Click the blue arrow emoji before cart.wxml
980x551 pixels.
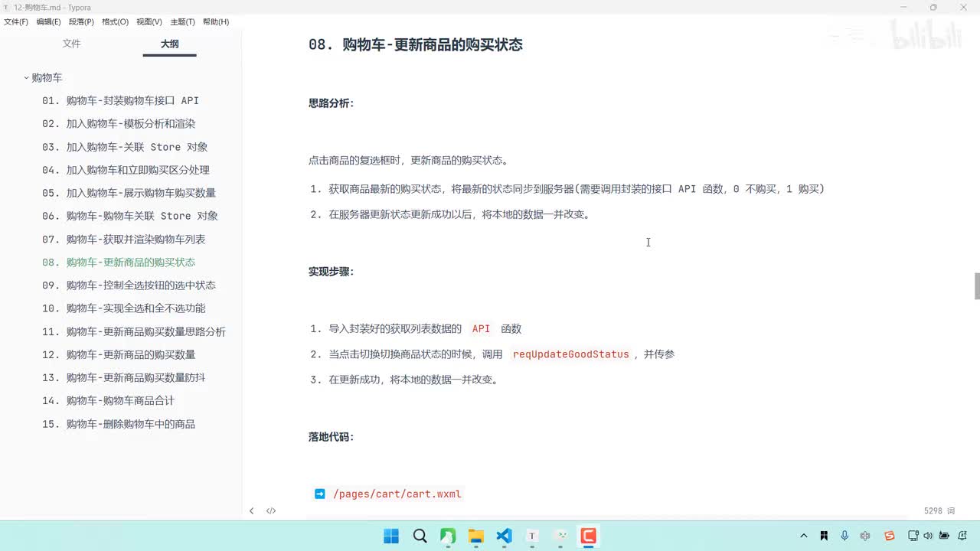tap(320, 494)
